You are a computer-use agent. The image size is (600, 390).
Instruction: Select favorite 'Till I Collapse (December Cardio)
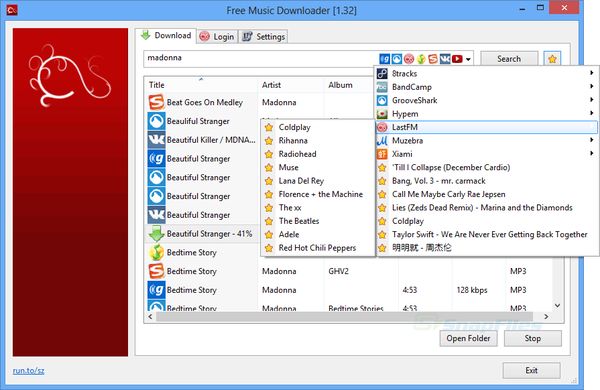486,167
